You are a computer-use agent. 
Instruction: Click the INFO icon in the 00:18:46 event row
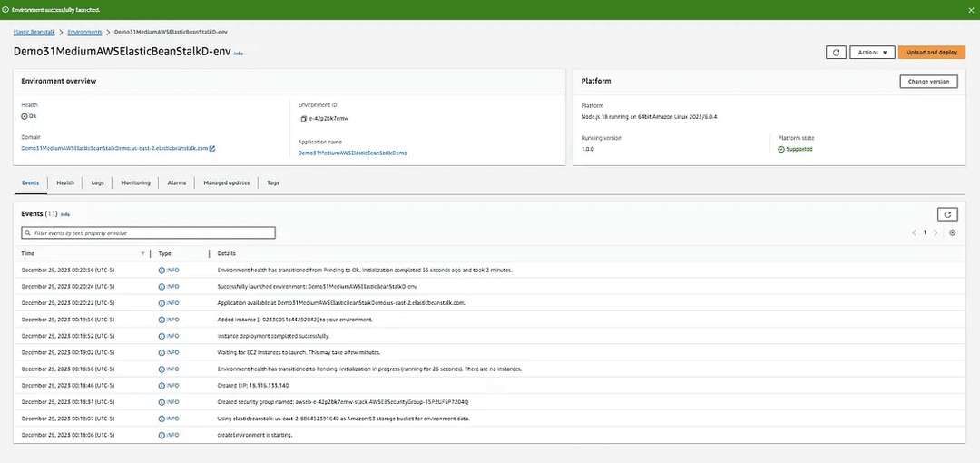[x=162, y=386]
